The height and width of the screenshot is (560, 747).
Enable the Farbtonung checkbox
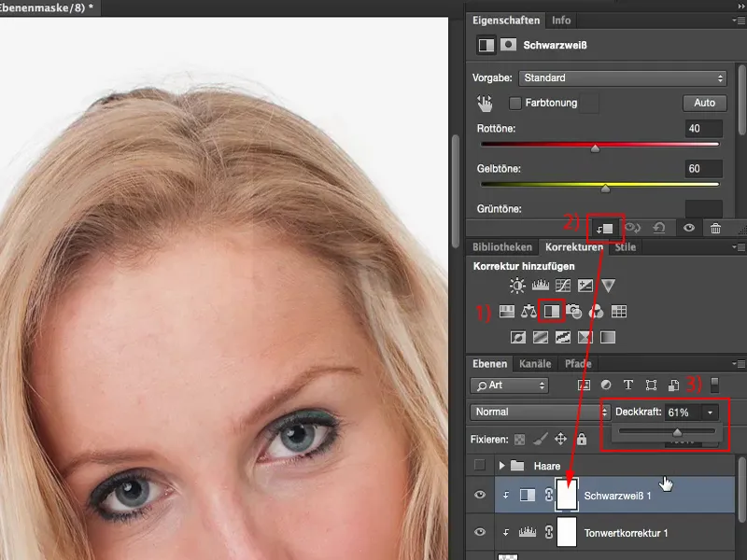click(x=515, y=103)
